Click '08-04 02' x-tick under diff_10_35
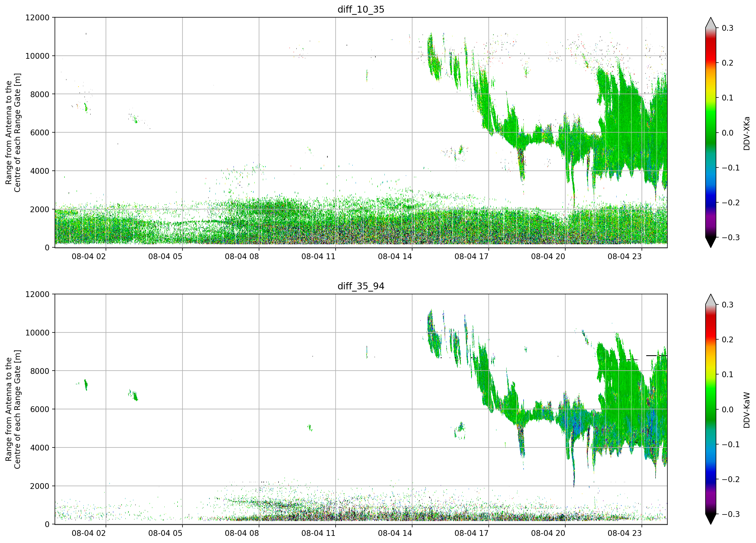Screen dimensions: 756x543 [x=89, y=256]
